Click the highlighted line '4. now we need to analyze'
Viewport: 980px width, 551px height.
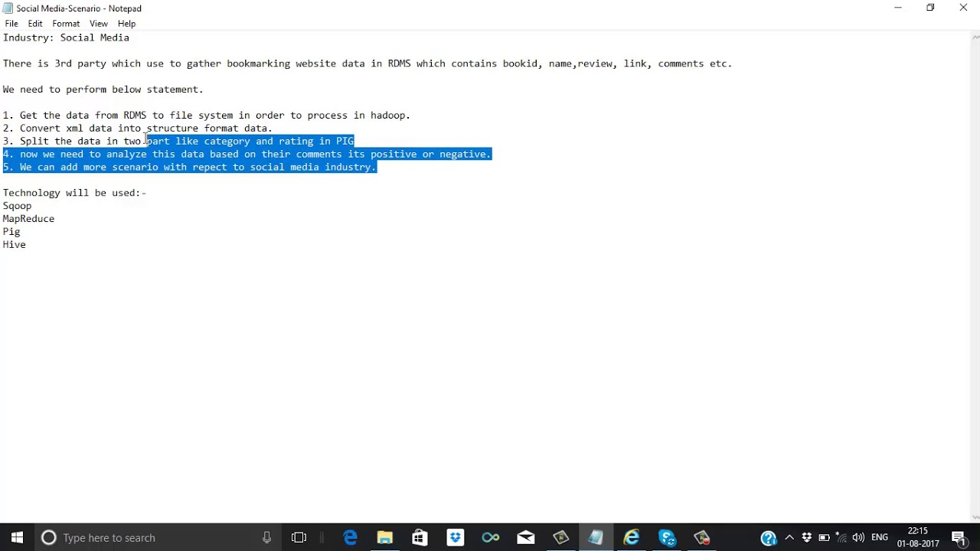click(x=247, y=154)
